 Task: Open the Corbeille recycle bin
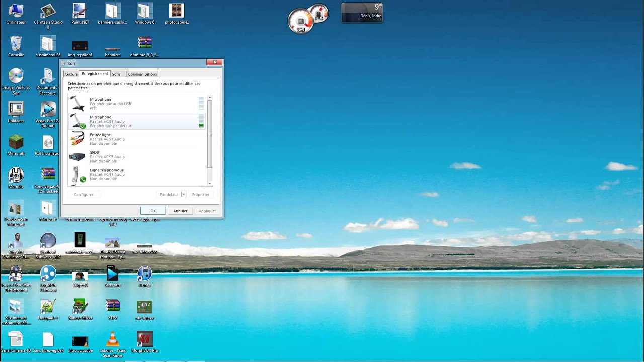coord(16,46)
